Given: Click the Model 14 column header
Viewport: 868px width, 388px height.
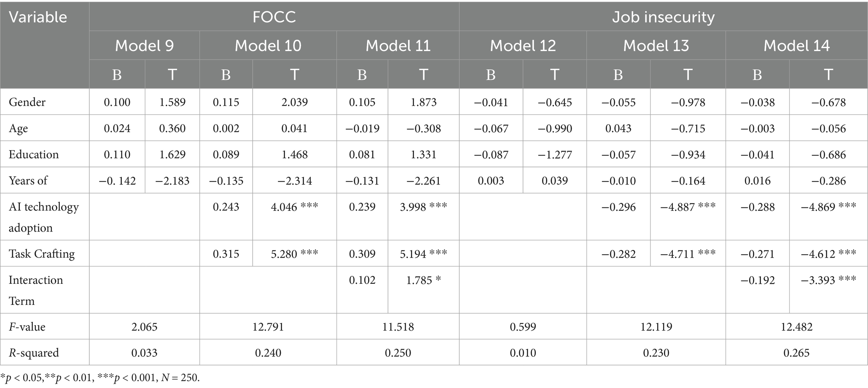Looking at the screenshot, I should pyautogui.click(x=796, y=46).
